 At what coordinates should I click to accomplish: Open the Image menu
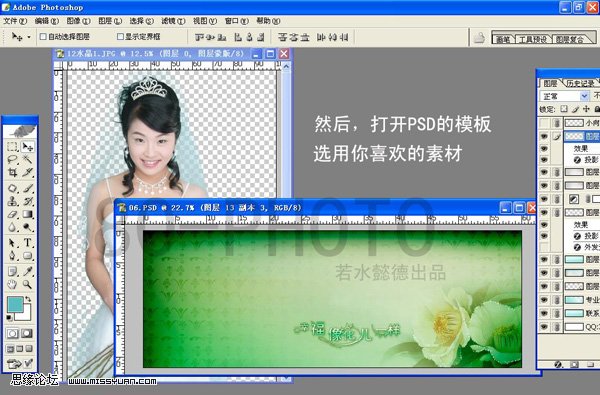coord(78,21)
